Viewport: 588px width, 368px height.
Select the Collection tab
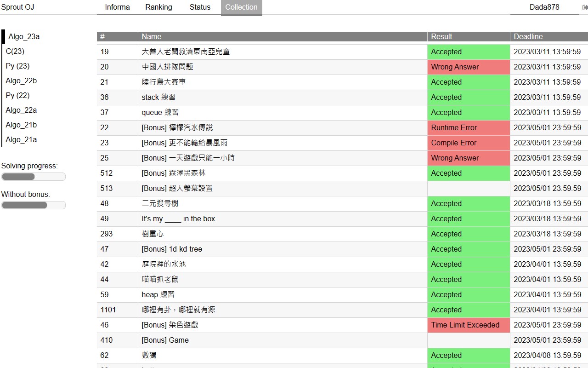coord(241,7)
